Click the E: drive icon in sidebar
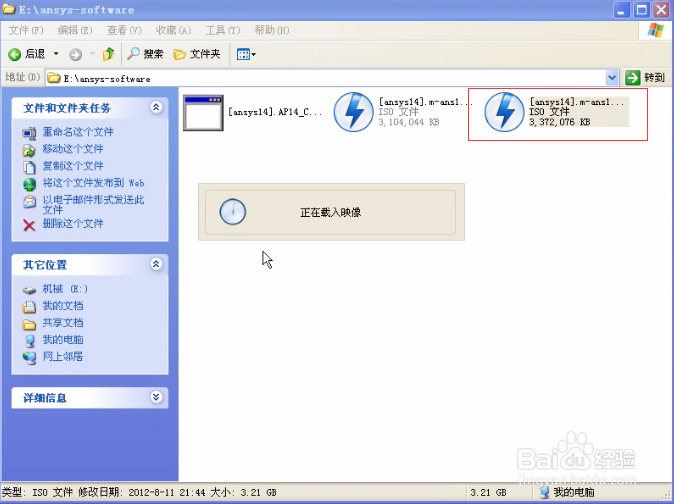This screenshot has width=674, height=504. tap(29, 290)
